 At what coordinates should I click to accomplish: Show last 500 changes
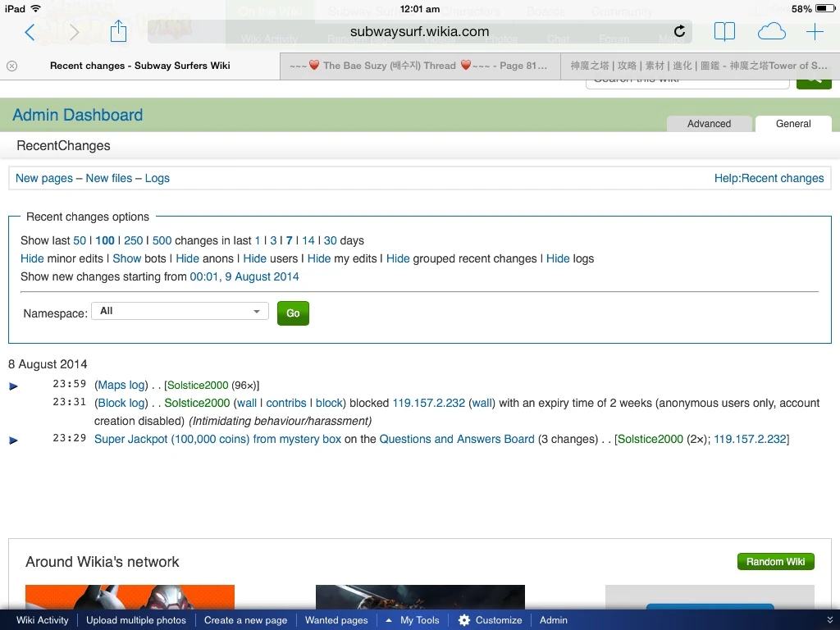(x=162, y=240)
